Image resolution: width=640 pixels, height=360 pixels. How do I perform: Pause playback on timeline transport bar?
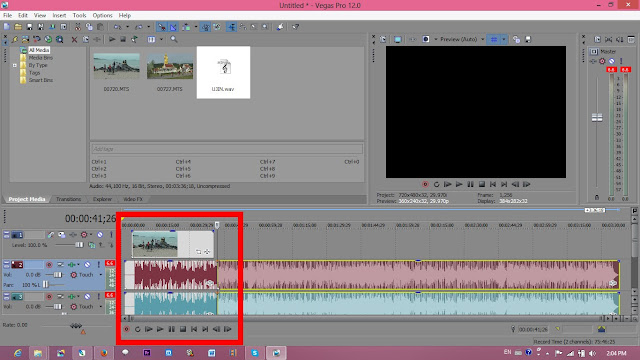point(171,329)
